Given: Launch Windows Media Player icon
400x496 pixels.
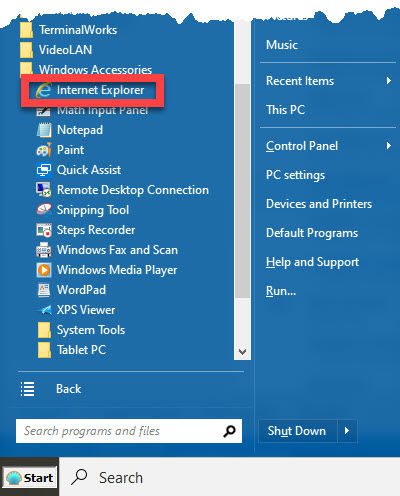Looking at the screenshot, I should pos(44,270).
